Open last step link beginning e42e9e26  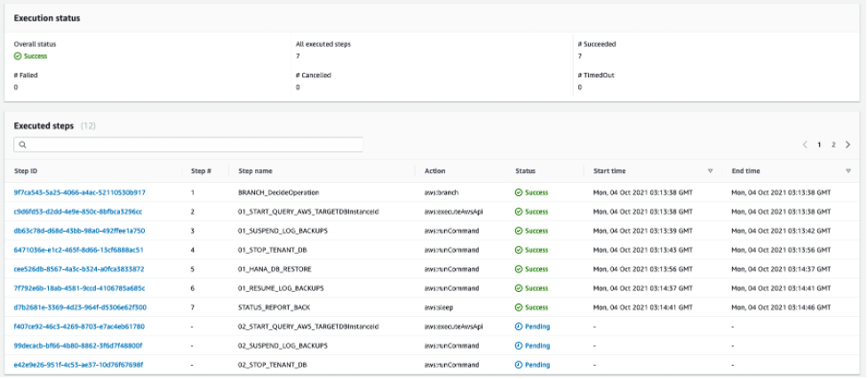click(x=78, y=365)
